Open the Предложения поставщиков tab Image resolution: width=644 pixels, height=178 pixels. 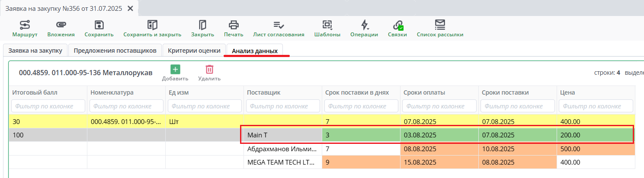[x=115, y=51]
